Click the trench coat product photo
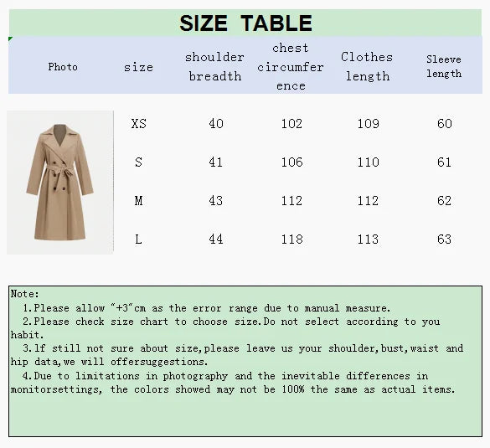This screenshot has height=448, width=490. click(x=60, y=183)
